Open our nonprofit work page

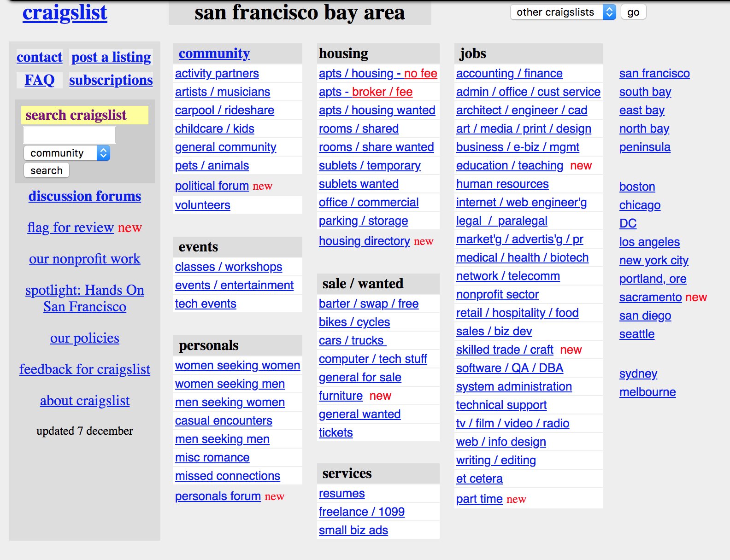click(85, 259)
